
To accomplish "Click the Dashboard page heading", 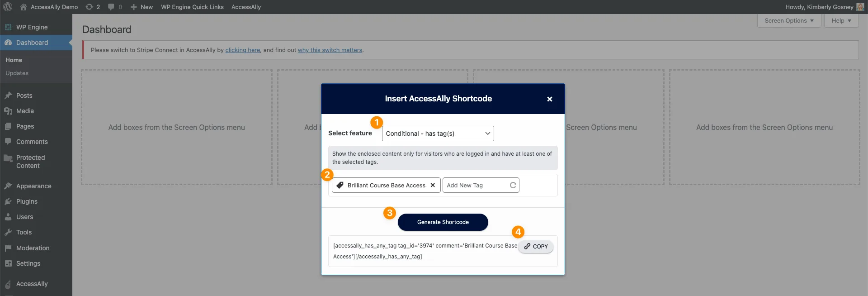I will click(107, 29).
